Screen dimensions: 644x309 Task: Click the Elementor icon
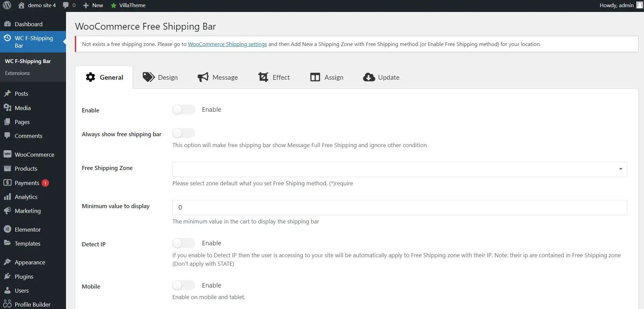tap(7, 229)
